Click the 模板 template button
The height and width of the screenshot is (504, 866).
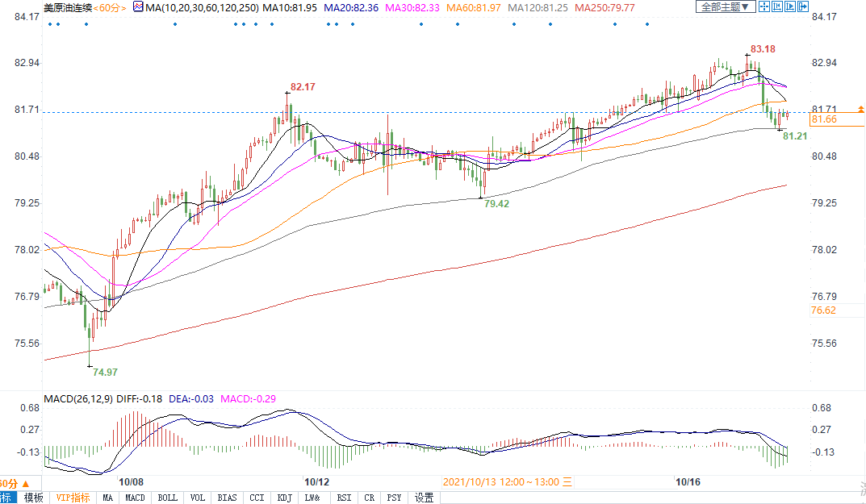click(33, 498)
